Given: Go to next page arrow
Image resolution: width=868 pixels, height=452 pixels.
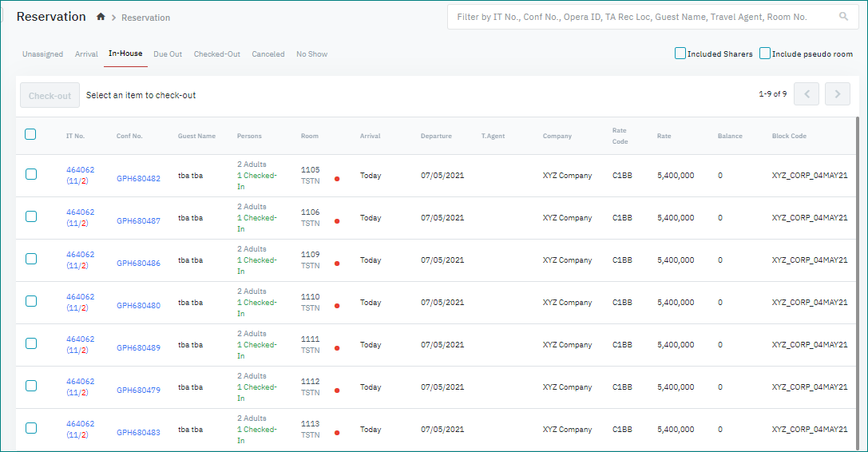Looking at the screenshot, I should point(837,94).
